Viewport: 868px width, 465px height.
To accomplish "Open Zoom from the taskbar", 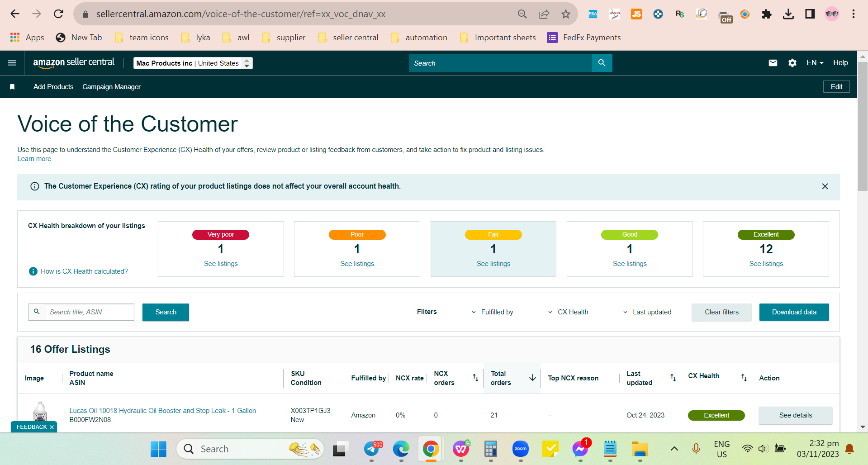I will (521, 449).
